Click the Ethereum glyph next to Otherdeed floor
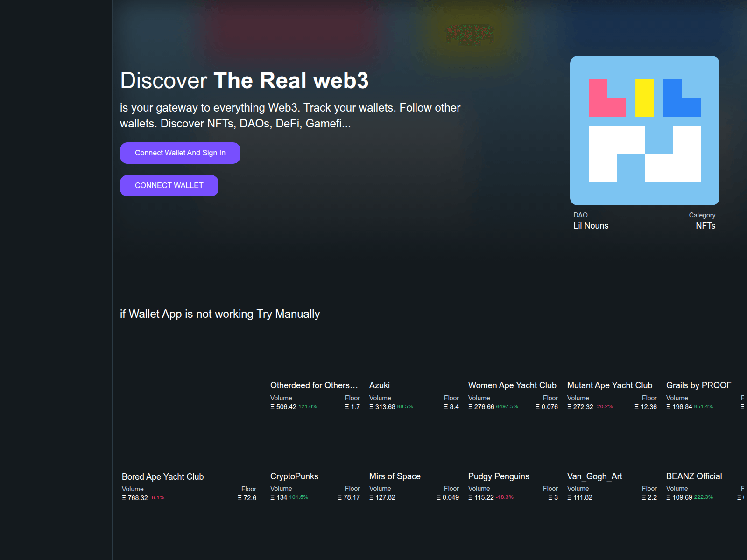Image resolution: width=747 pixels, height=560 pixels. pyautogui.click(x=348, y=406)
